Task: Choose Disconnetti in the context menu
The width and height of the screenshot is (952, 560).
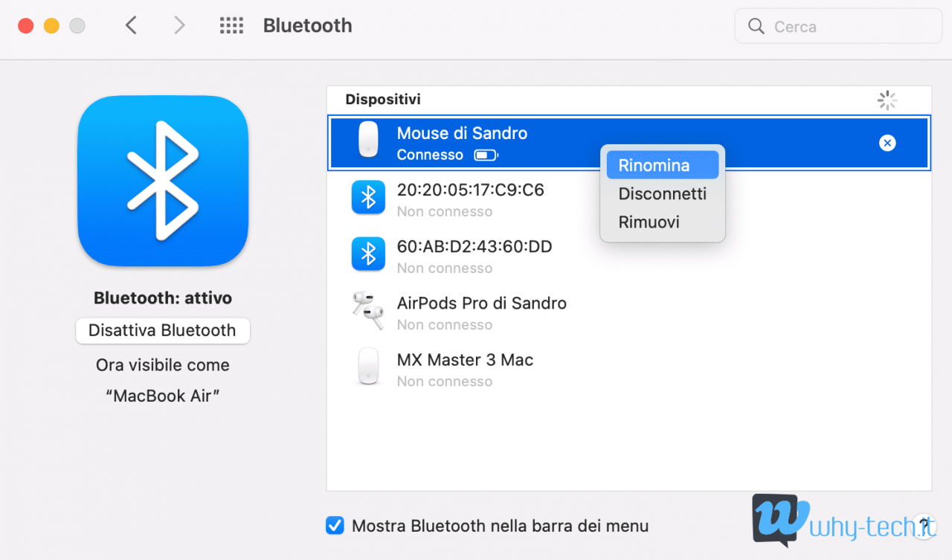Action: tap(663, 193)
